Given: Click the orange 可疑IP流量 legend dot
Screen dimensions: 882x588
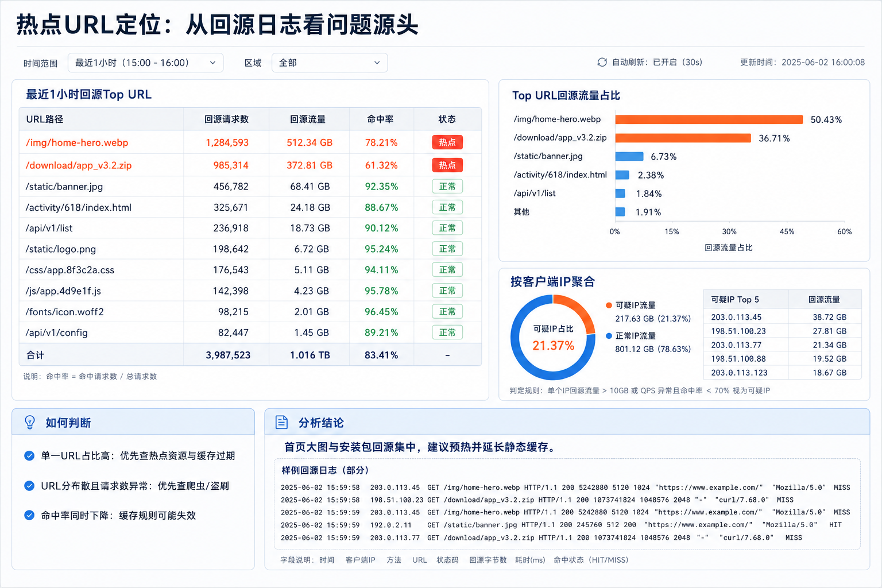Looking at the screenshot, I should click(609, 305).
